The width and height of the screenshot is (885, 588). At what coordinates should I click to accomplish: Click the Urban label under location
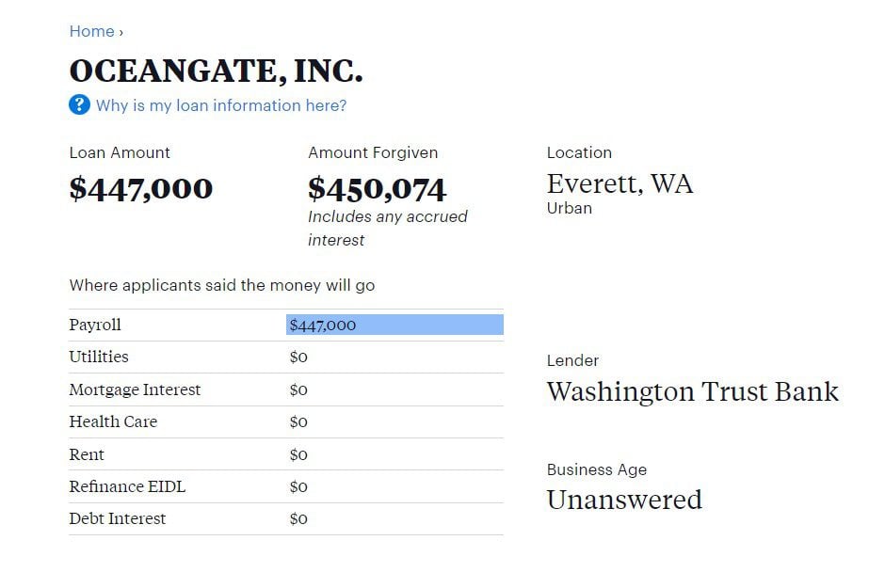(570, 208)
